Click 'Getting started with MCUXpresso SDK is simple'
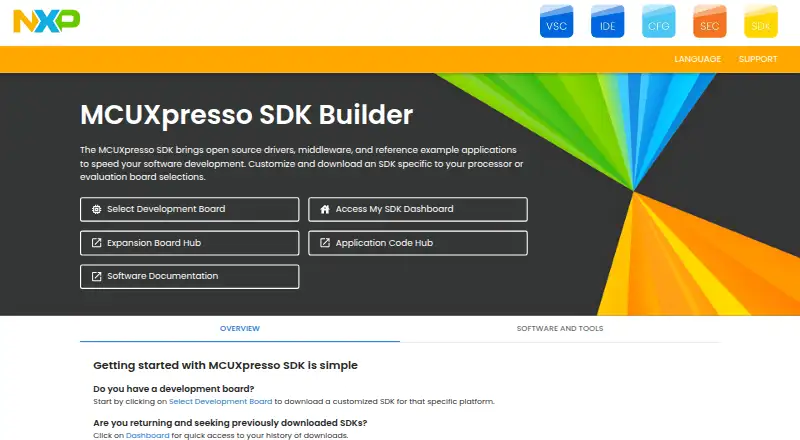The width and height of the screenshot is (800, 440). coord(226,365)
